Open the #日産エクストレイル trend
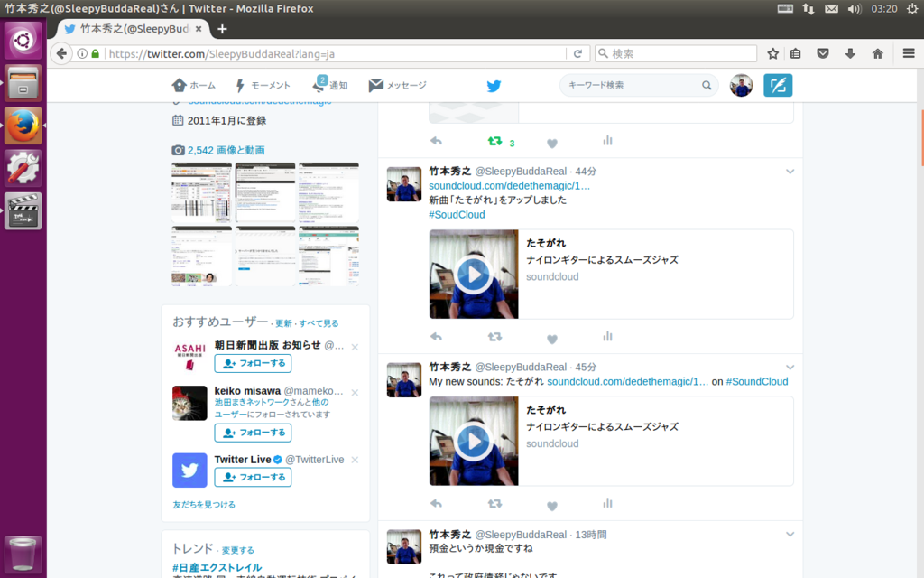This screenshot has width=924, height=578. tap(217, 567)
